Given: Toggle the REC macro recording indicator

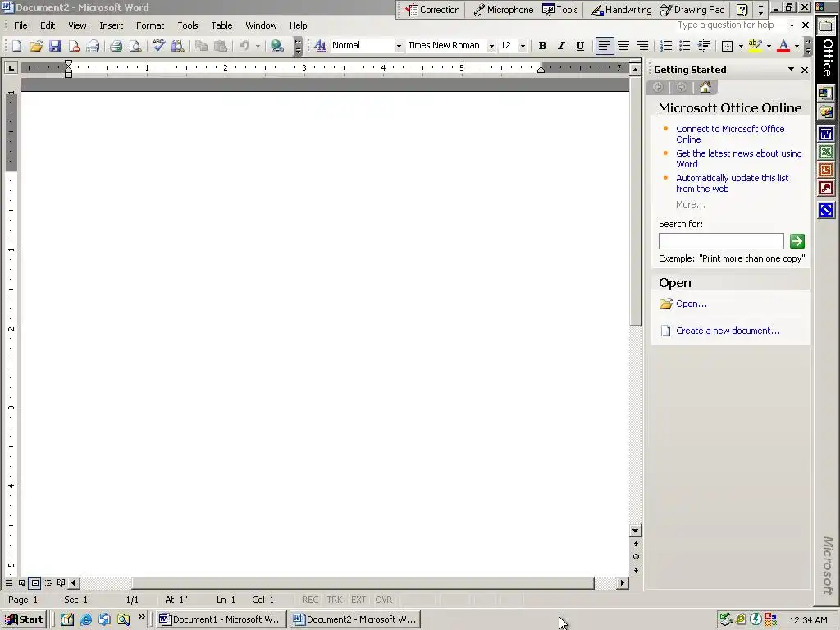Looking at the screenshot, I should click(309, 600).
